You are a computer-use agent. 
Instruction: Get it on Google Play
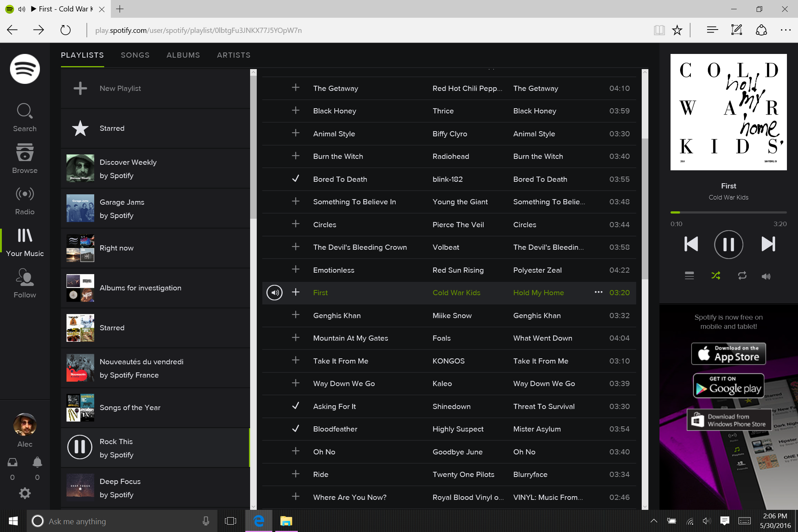(x=729, y=385)
